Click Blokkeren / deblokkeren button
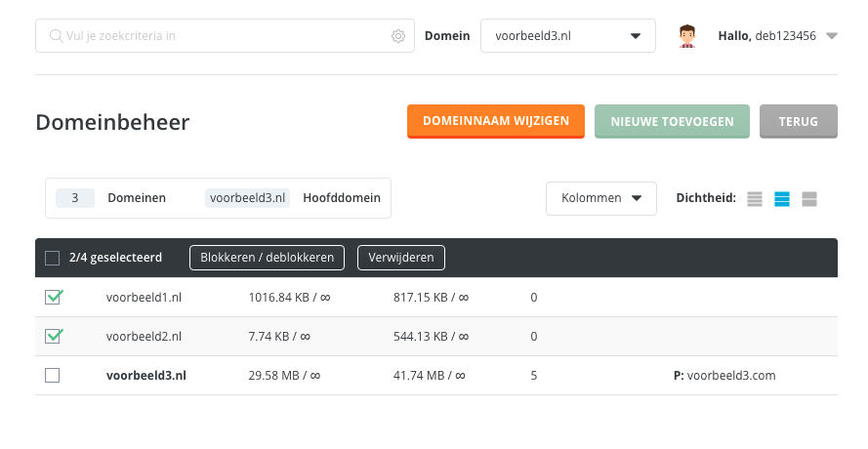Screen dimensions: 868x449 267,258
